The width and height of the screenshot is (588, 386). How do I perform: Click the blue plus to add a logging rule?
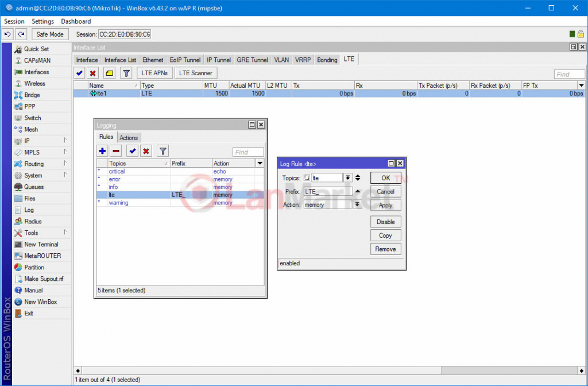[103, 151]
